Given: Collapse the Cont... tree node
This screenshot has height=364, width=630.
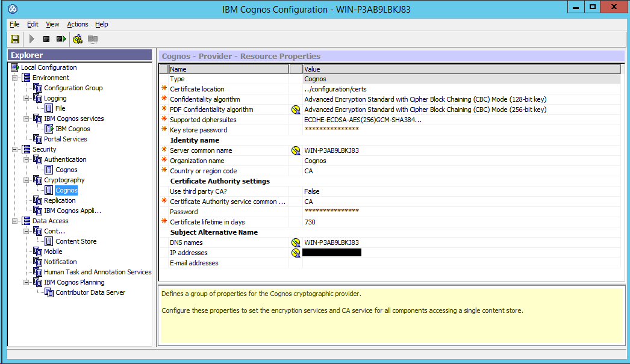Looking at the screenshot, I should (x=27, y=231).
